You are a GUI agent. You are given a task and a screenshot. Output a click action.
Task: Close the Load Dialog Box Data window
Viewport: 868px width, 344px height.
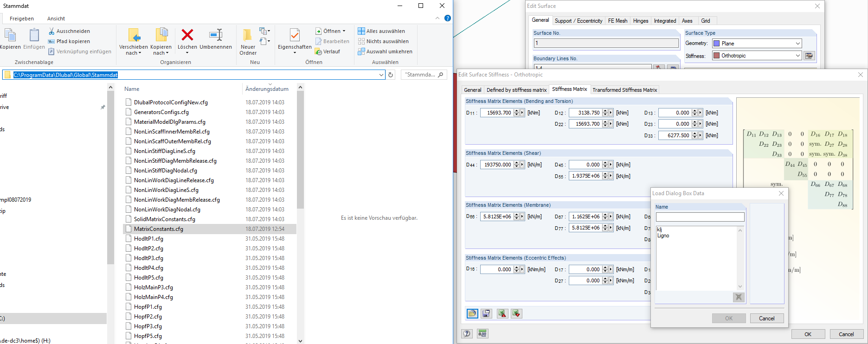point(781,193)
